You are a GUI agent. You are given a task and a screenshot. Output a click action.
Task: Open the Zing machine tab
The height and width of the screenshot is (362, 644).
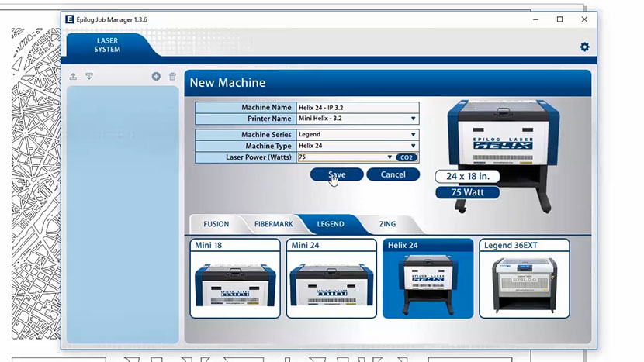click(387, 224)
